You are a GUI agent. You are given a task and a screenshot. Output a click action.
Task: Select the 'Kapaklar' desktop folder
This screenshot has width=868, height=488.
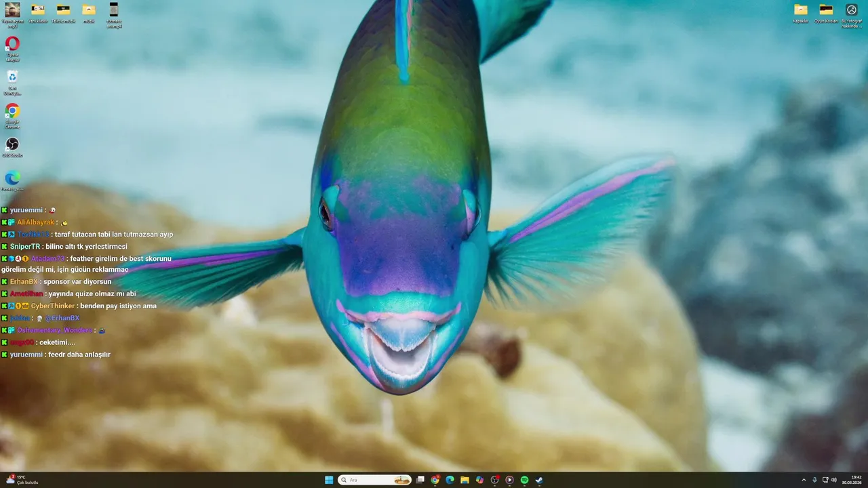pyautogui.click(x=801, y=13)
